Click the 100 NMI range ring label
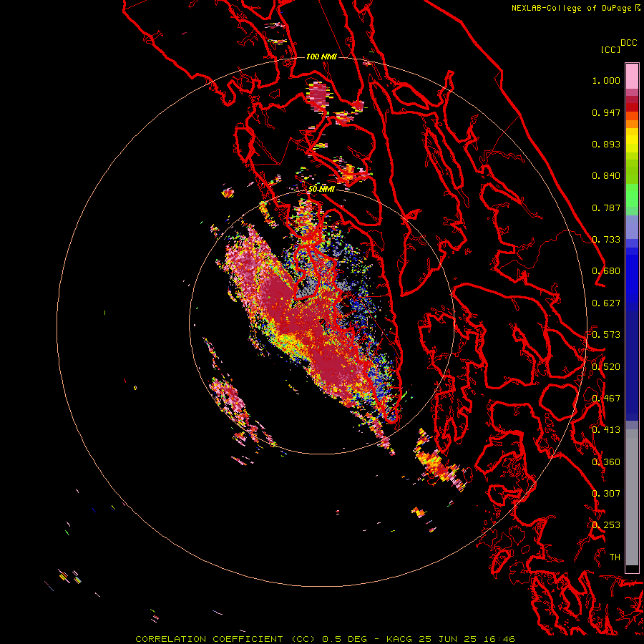 (321, 57)
